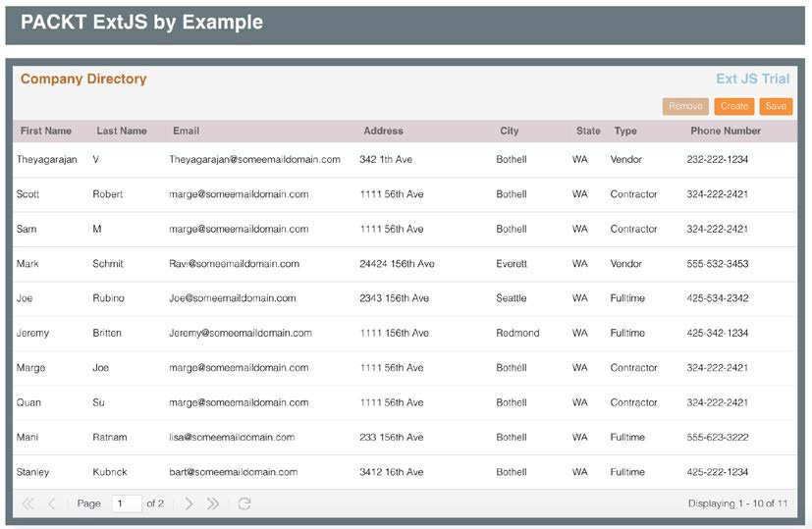Click the Create button
This screenshot has height=529, width=812.
pyautogui.click(x=733, y=106)
